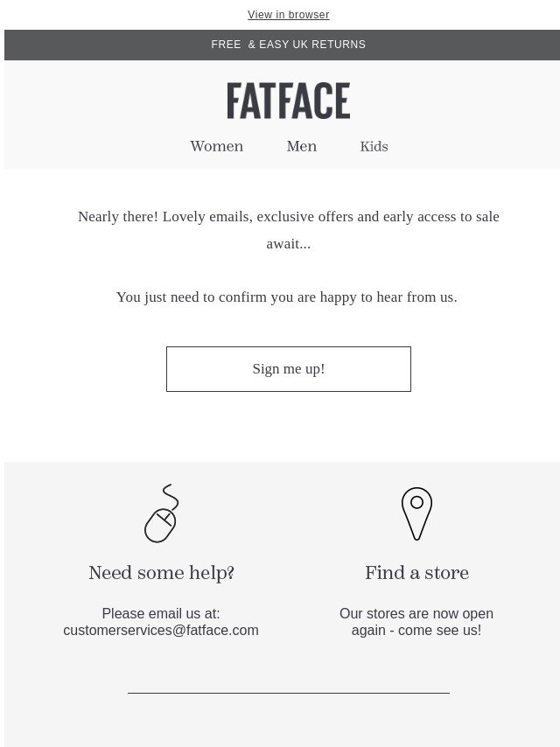Go to the Kids section
This screenshot has height=747, width=560.
374,146
